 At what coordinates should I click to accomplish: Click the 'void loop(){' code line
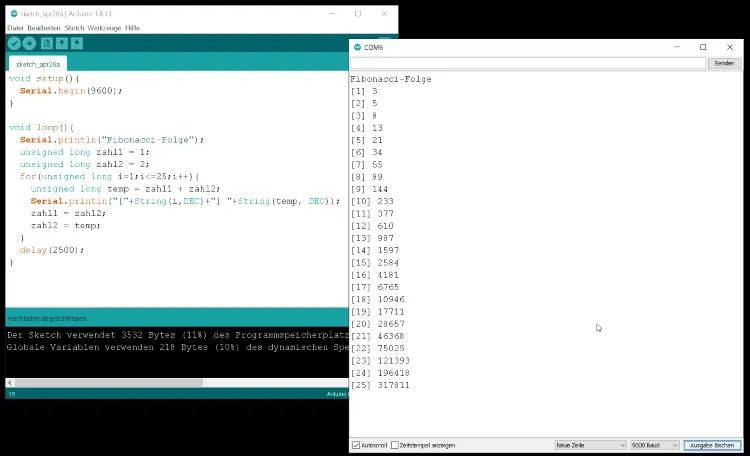[42, 127]
